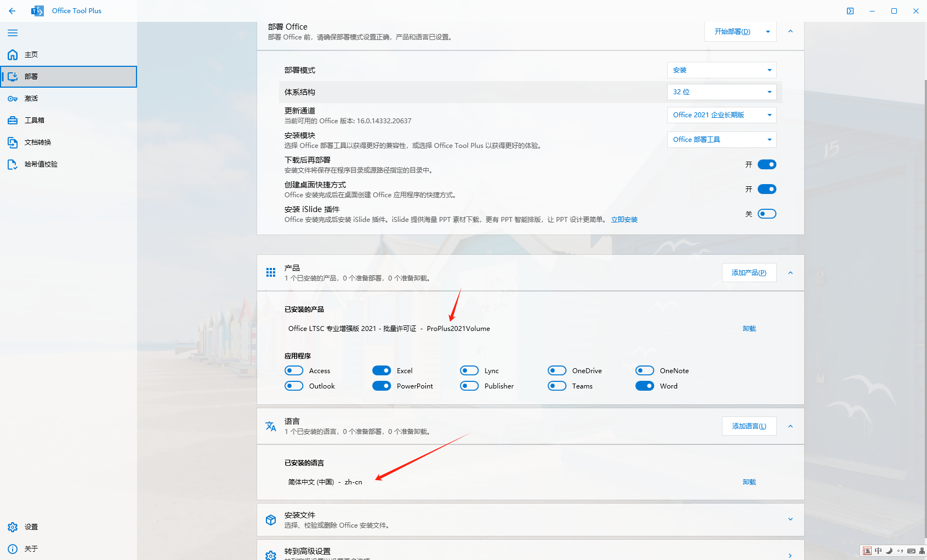Click the IME moon icon
927x560 pixels.
tap(889, 551)
